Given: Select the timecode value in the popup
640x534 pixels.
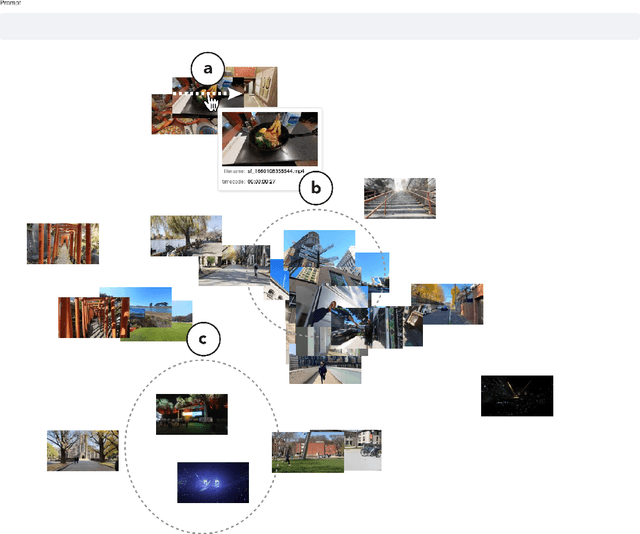Looking at the screenshot, I should tap(261, 182).
